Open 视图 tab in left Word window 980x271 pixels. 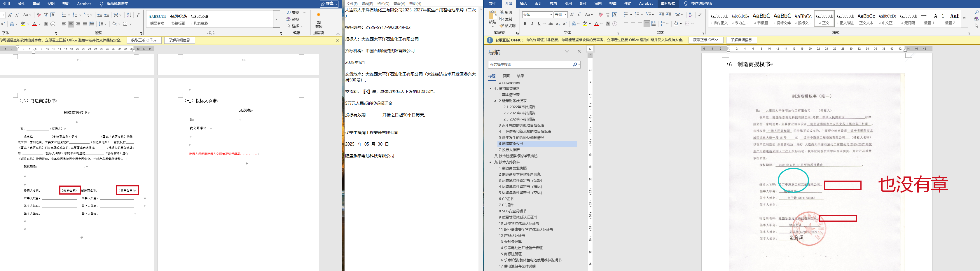[51, 4]
